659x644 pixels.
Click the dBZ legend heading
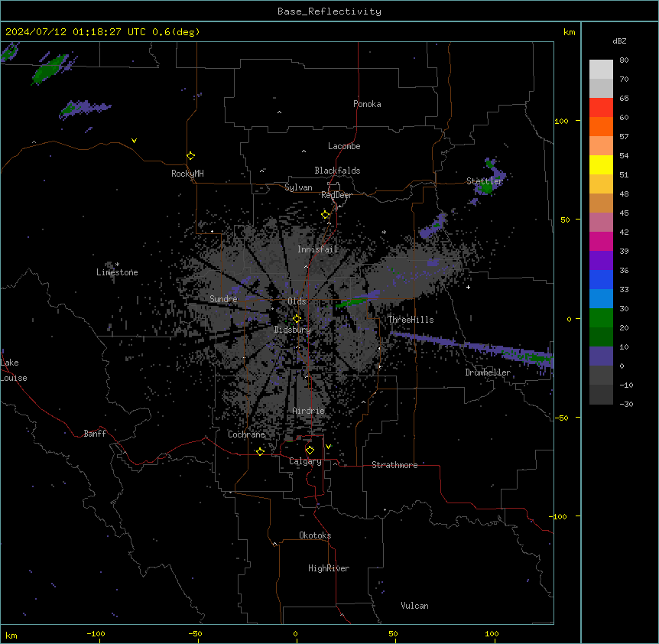(619, 41)
